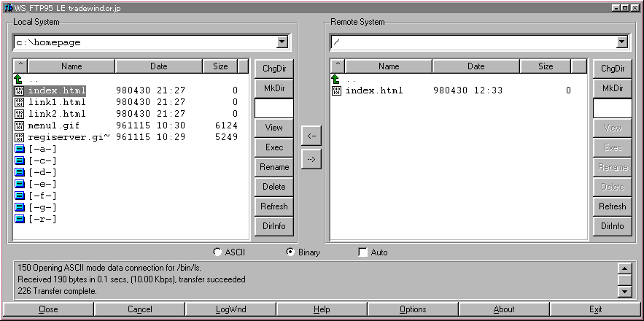Screen dimensions: 644x321
Task: Sort local files by Date column header
Action: pos(158,66)
